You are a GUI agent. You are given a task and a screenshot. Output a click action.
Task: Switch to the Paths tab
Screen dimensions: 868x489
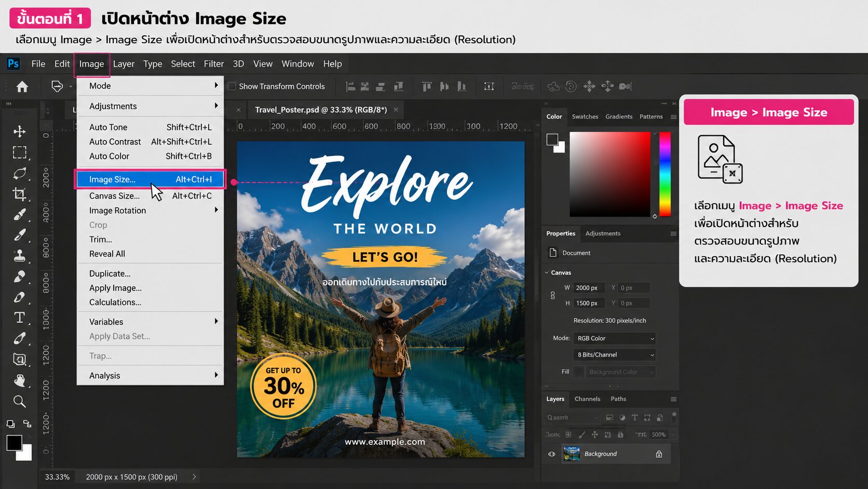pyautogui.click(x=618, y=399)
